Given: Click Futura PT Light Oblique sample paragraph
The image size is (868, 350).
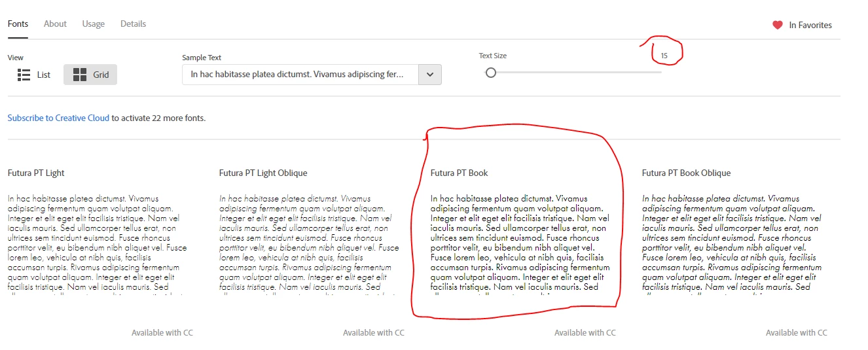Looking at the screenshot, I should point(309,244).
